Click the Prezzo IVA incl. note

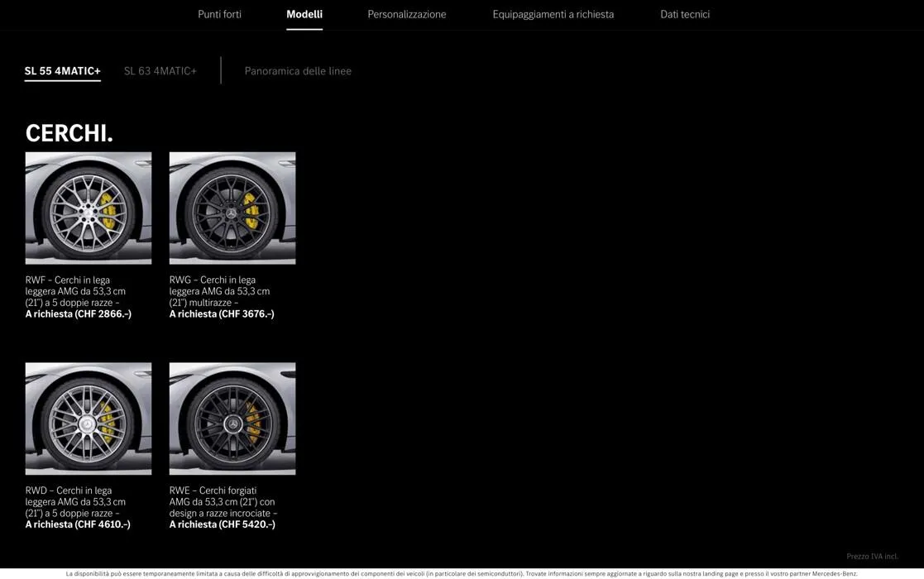tap(872, 557)
